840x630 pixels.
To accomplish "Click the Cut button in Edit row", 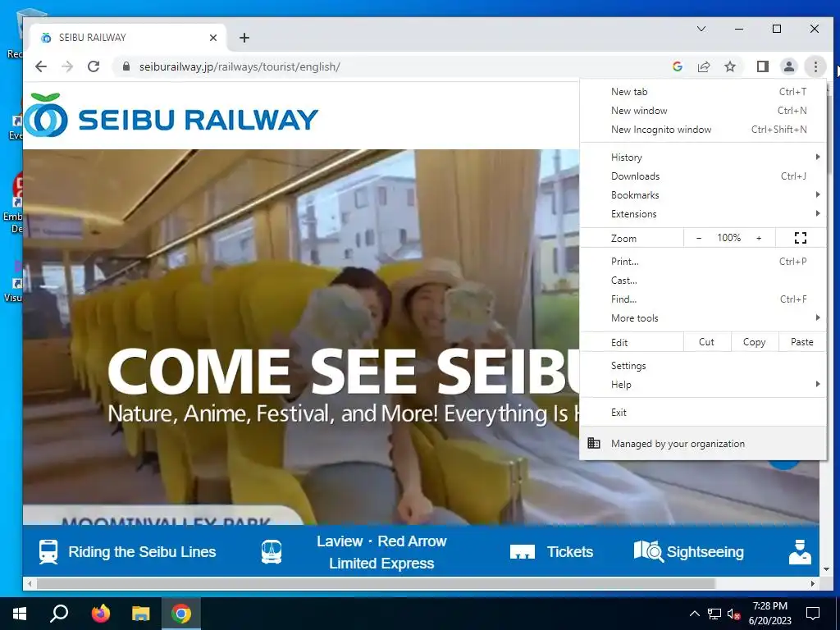I will [x=706, y=342].
